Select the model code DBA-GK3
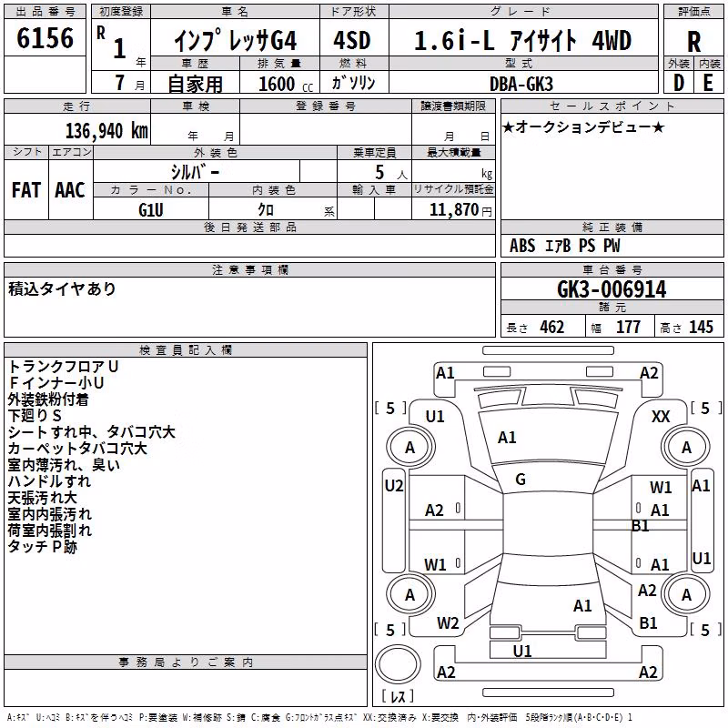The height and width of the screenshot is (728, 728). coord(521,84)
